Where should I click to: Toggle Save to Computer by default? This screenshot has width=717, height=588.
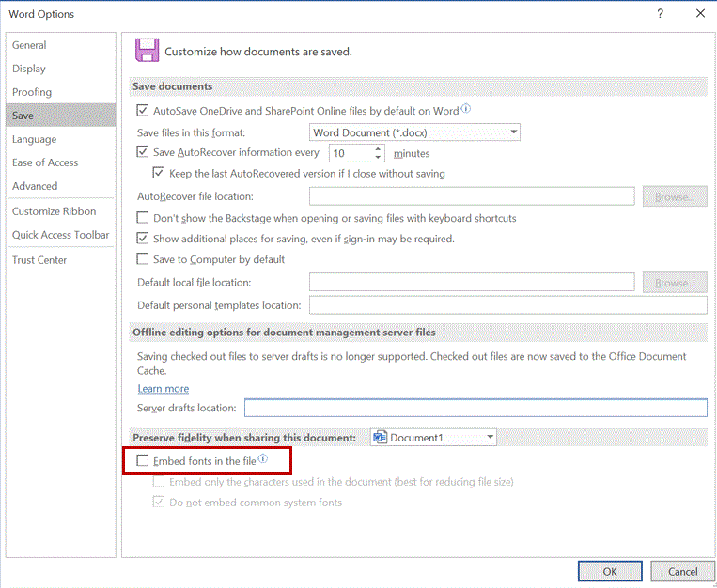(143, 259)
